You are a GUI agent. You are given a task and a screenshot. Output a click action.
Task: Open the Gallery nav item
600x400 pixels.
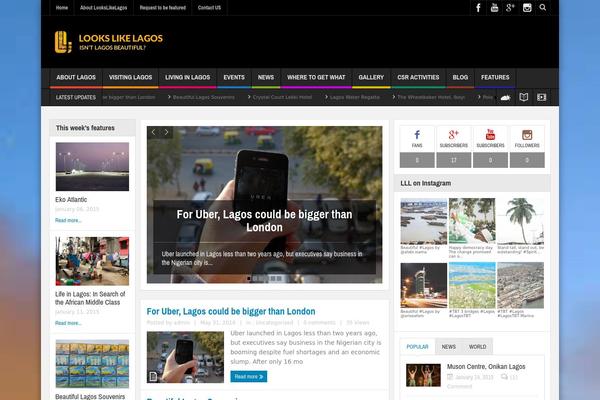(x=371, y=77)
